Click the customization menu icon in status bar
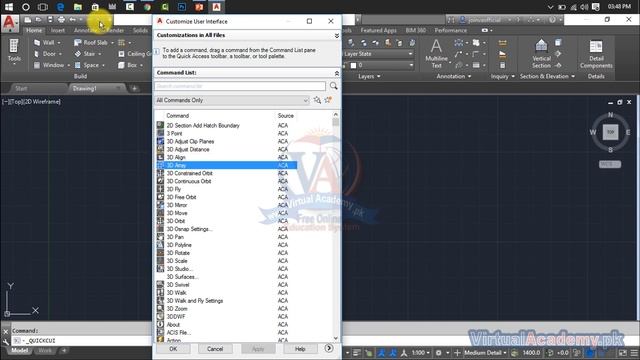The image size is (640, 360). coord(634,353)
